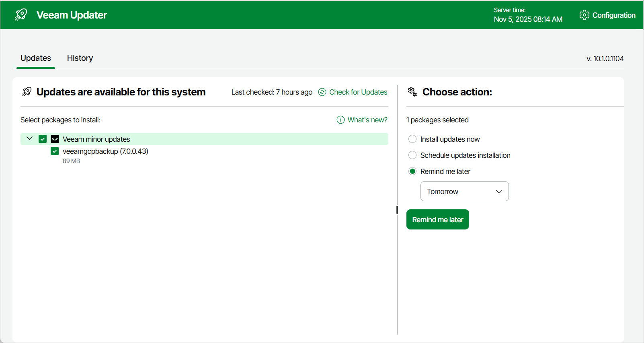Click the green Remind me later button
The height and width of the screenshot is (343, 644).
tap(438, 219)
